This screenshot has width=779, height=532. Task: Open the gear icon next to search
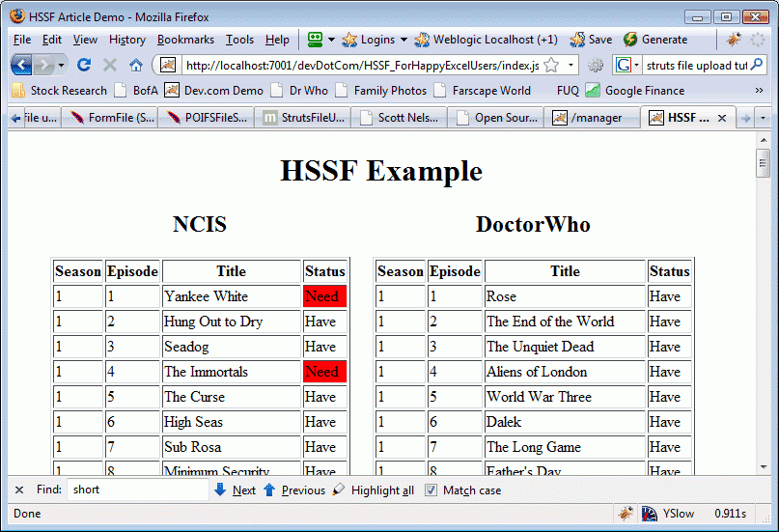[596, 65]
